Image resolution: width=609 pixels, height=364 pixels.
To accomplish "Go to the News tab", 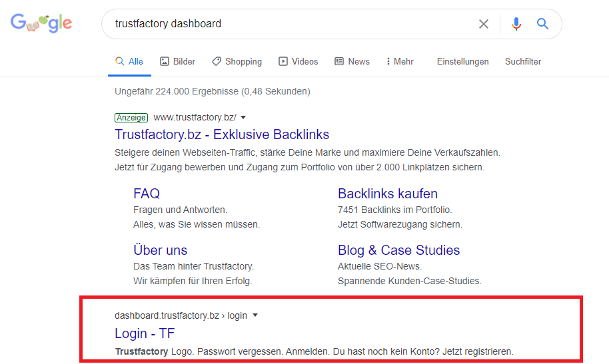I will 352,61.
